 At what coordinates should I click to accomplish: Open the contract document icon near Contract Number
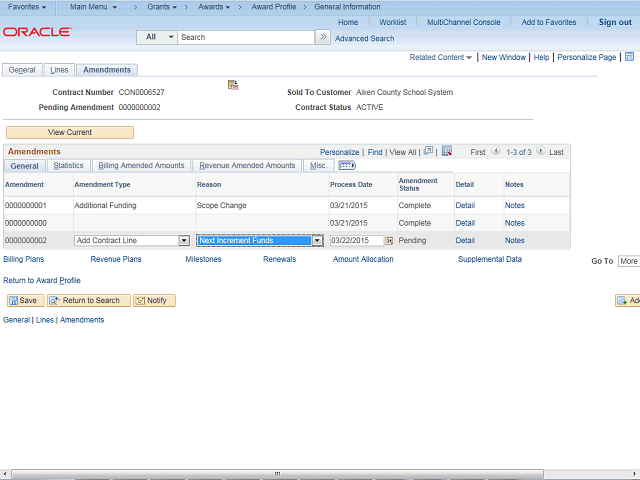point(233,85)
